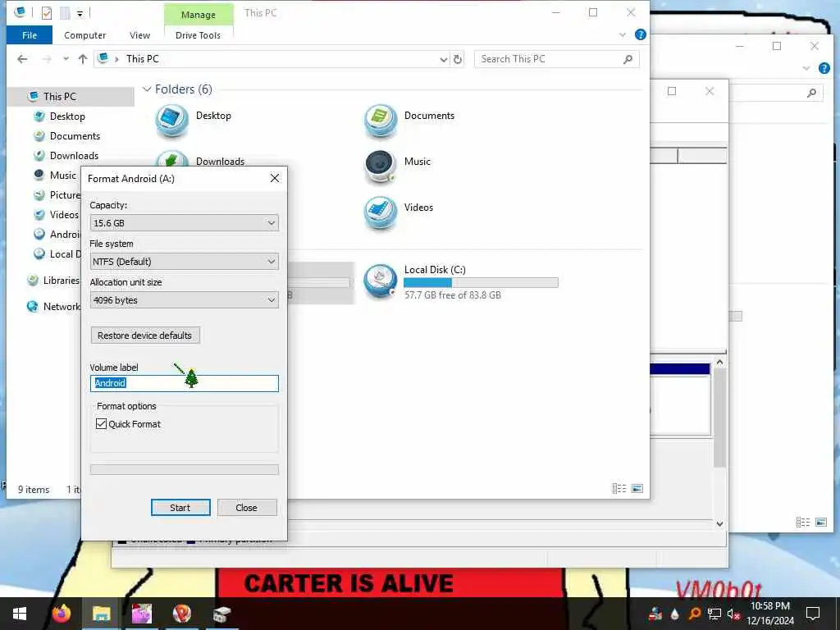
Task: Click the search icon in rear Explorer window
Action: point(812,94)
